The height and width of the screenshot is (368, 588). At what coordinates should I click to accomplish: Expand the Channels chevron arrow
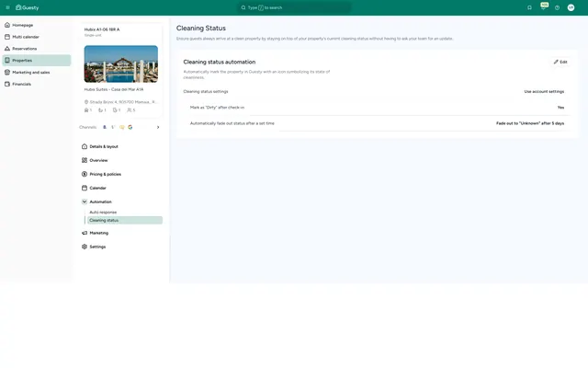158,127
